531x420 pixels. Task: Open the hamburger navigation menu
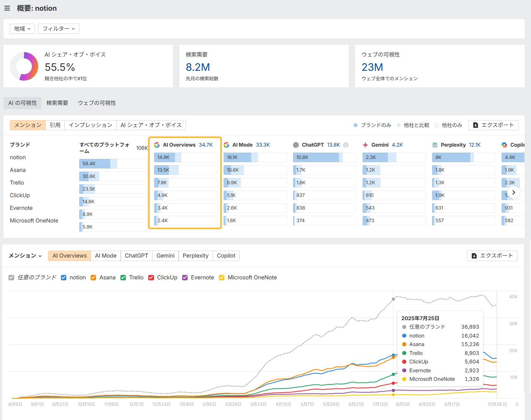(7, 8)
